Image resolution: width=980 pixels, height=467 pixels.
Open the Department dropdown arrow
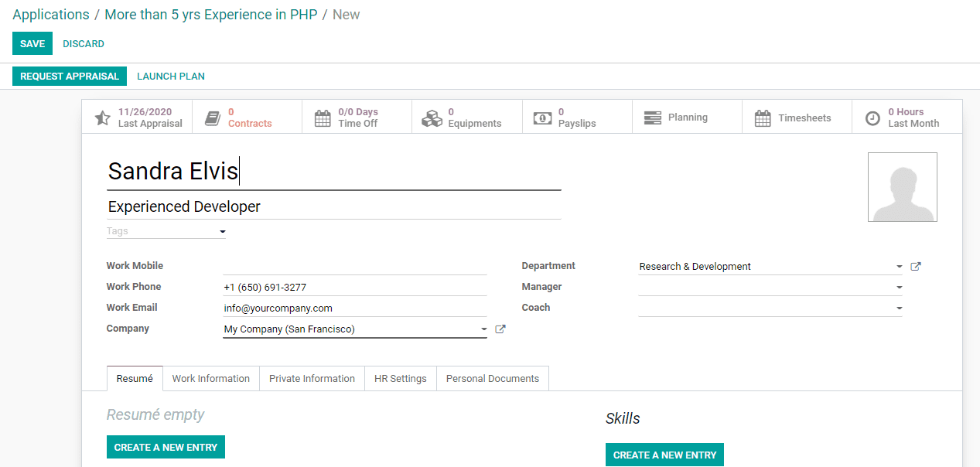pos(899,267)
